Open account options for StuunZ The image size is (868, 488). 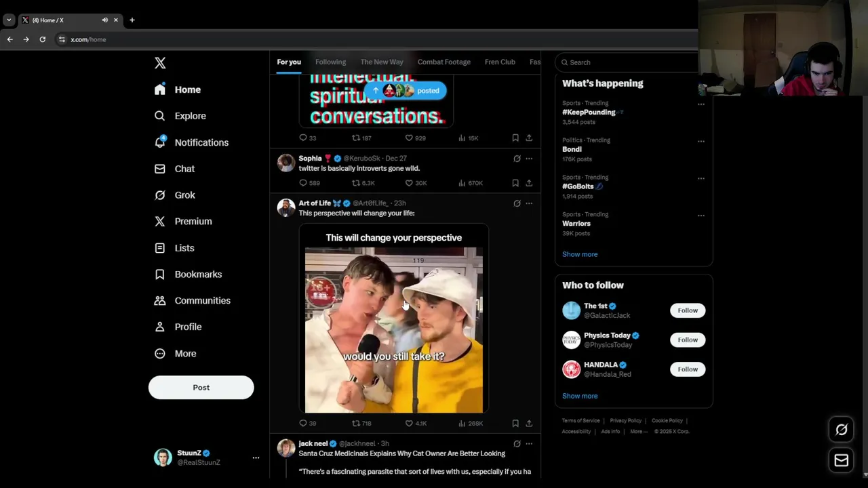click(x=256, y=457)
